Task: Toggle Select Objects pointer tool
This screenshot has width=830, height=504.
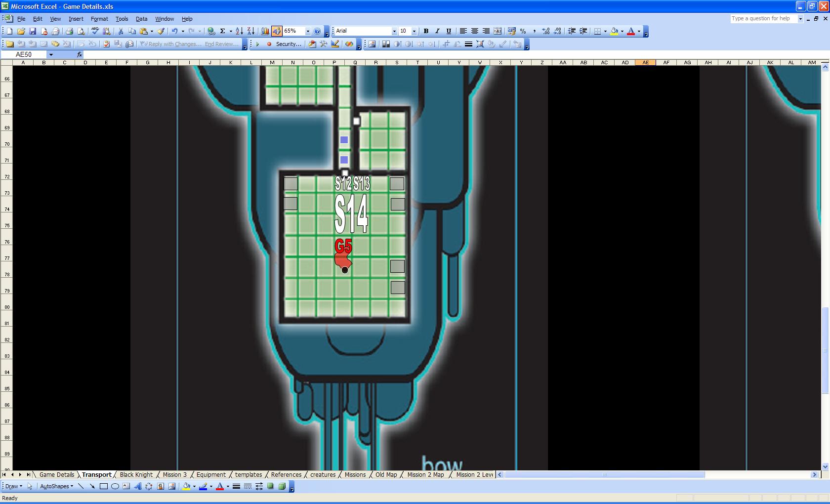Action: pos(30,486)
